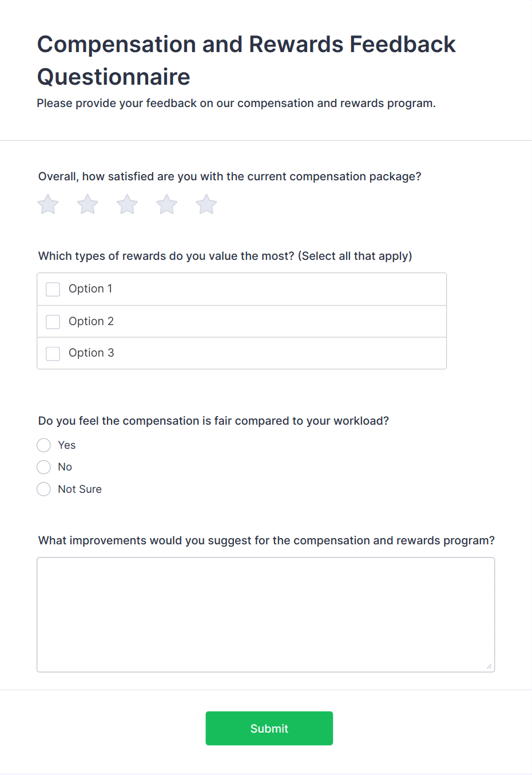Screen dimensions: 532x775
Task: Check the Option 3 rewards checkbox
Action: [53, 353]
